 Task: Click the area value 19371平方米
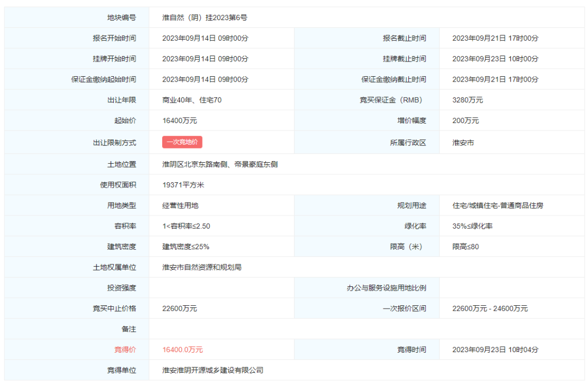point(183,185)
